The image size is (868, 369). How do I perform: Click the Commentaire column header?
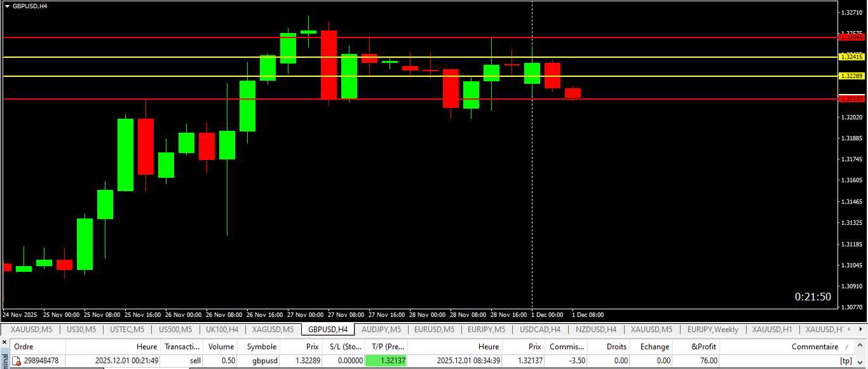pyautogui.click(x=788, y=347)
